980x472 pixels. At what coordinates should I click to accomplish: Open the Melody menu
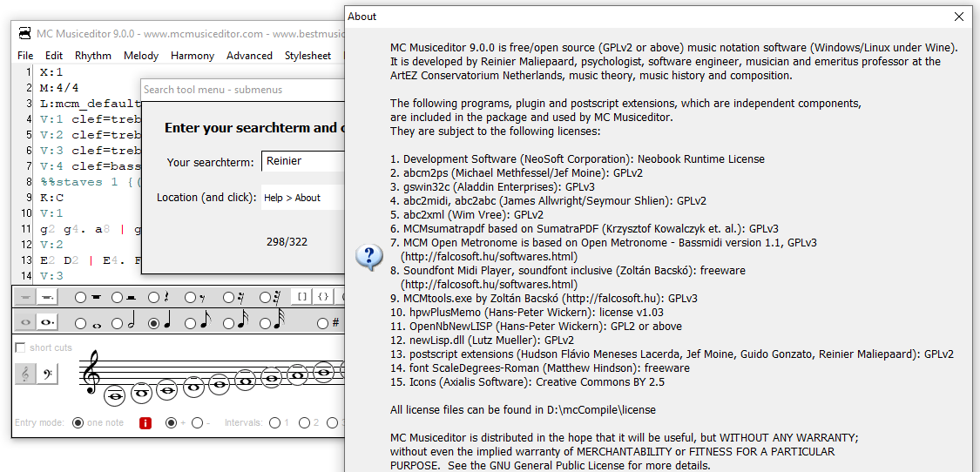click(141, 56)
